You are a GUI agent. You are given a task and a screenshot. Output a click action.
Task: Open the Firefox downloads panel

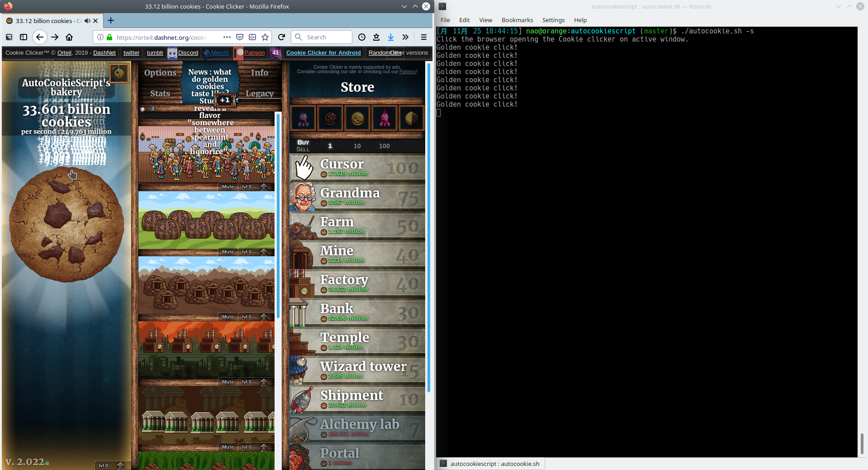(391, 37)
